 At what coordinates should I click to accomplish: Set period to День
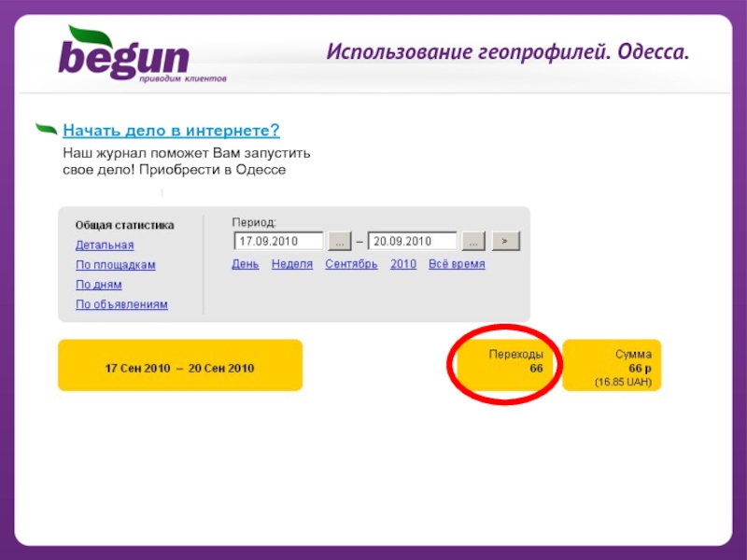point(246,264)
